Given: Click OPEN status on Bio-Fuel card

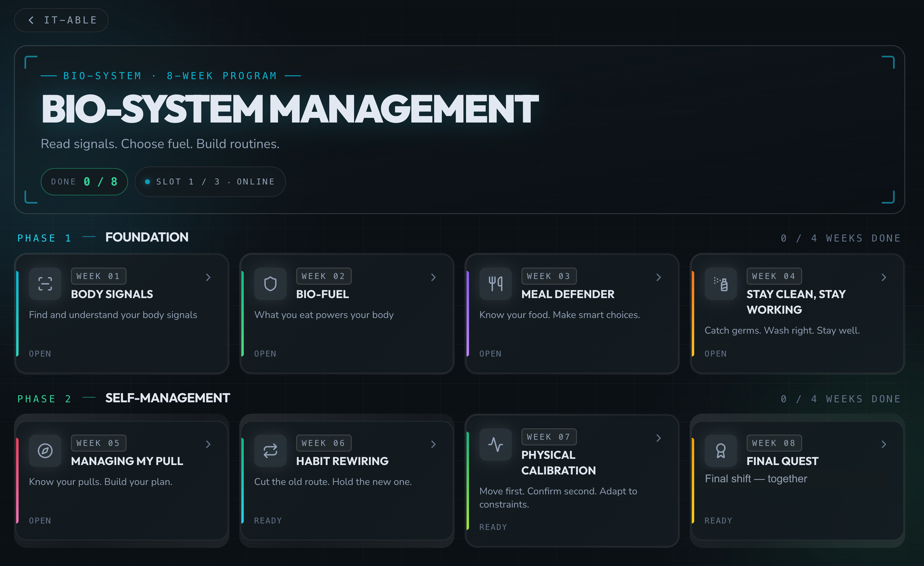Looking at the screenshot, I should pos(265,354).
